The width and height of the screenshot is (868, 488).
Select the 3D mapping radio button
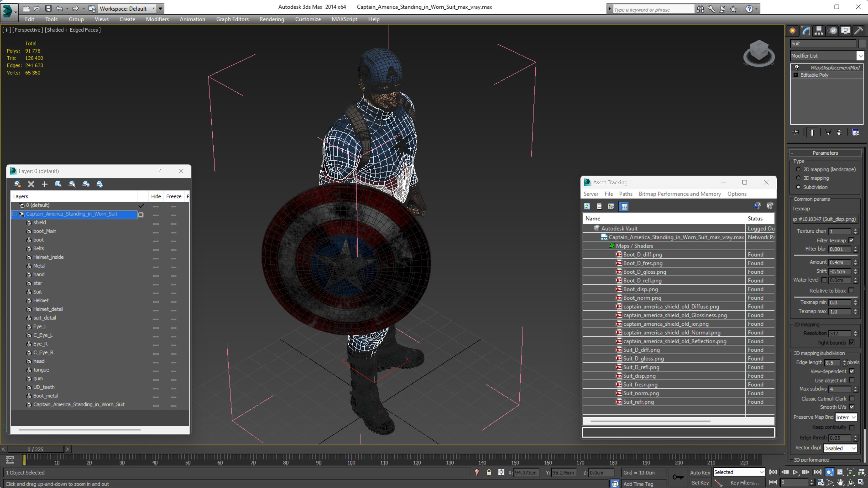798,178
